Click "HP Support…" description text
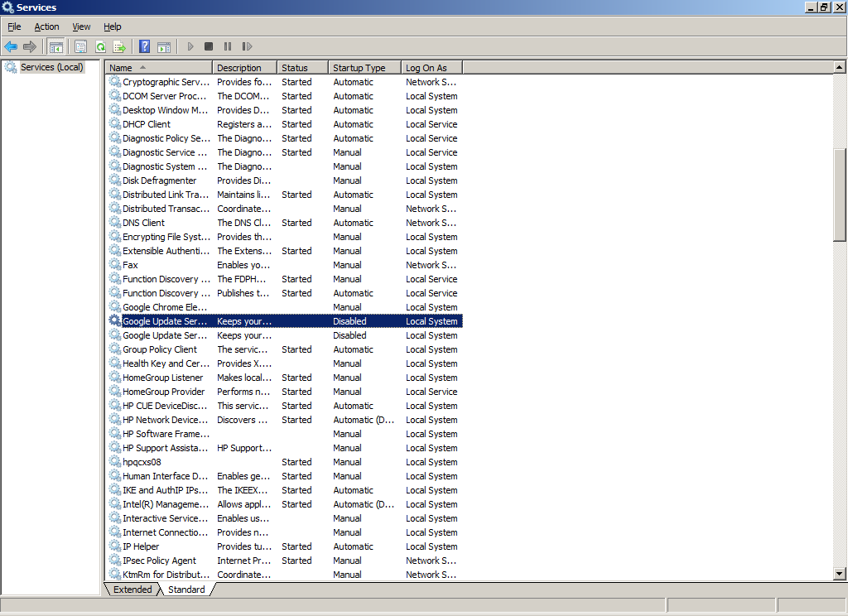 click(x=244, y=447)
